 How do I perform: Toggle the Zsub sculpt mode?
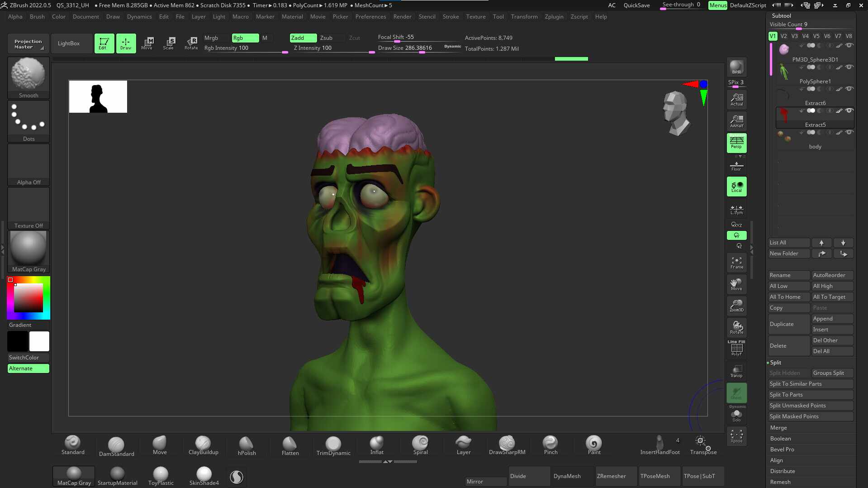coord(326,38)
